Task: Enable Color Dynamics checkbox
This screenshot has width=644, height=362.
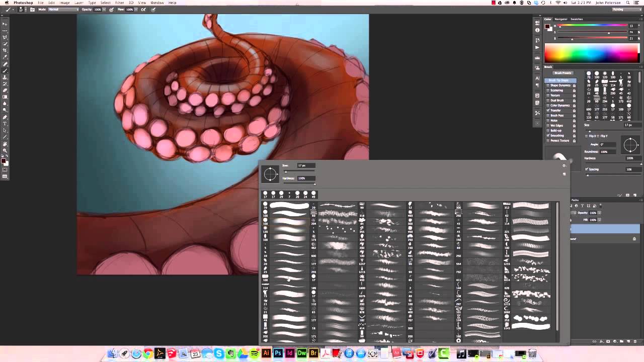Action: pos(548,106)
